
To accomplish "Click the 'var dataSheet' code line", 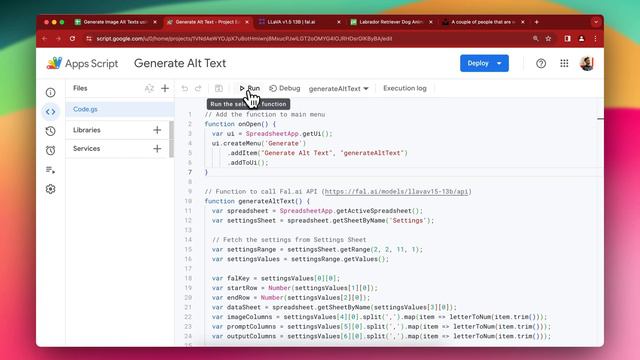I will pyautogui.click(x=334, y=307).
